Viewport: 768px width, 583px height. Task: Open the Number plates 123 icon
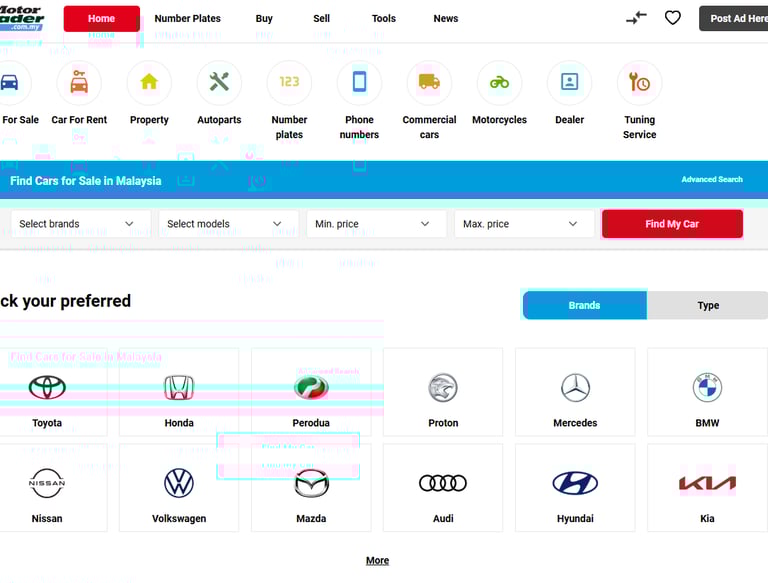(289, 82)
